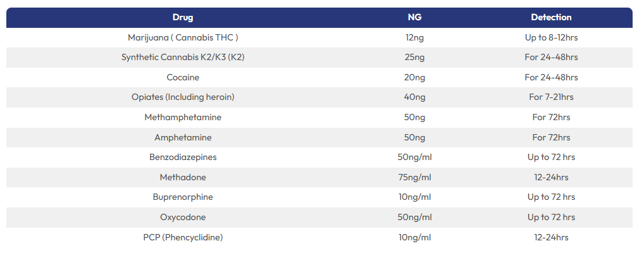Screen dimensions: 644x253
Task: Click the 20ng Cocaine value
Action: [414, 78]
